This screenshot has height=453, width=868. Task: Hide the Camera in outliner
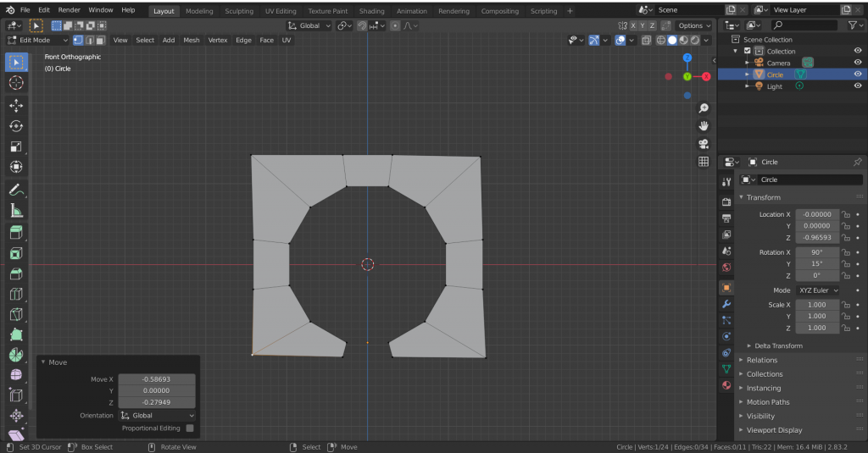(x=858, y=63)
